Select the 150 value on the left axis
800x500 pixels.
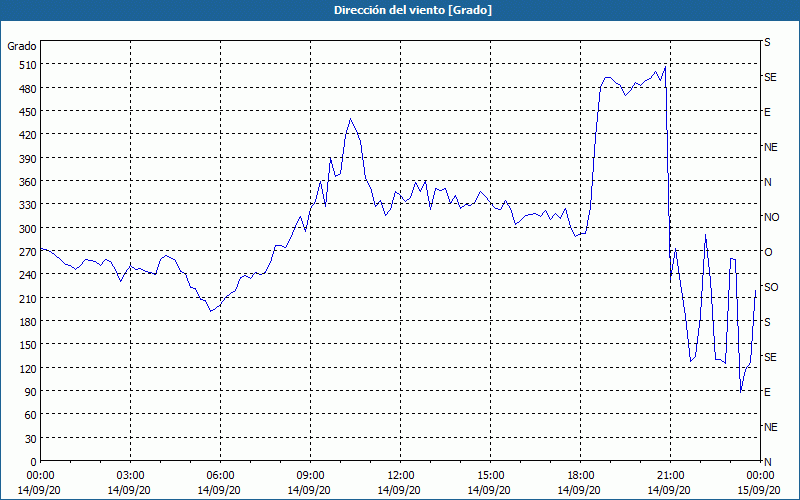pyautogui.click(x=28, y=345)
